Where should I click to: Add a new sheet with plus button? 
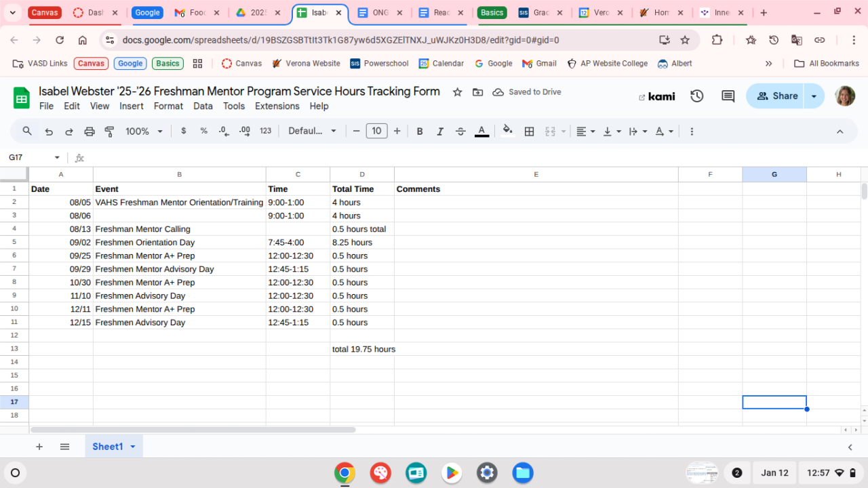39,447
